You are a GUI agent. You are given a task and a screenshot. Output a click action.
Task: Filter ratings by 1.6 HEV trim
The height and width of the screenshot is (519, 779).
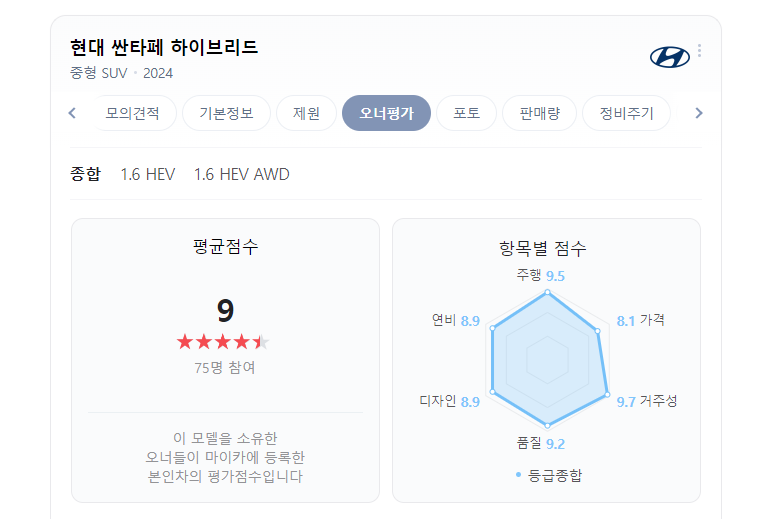point(148,174)
